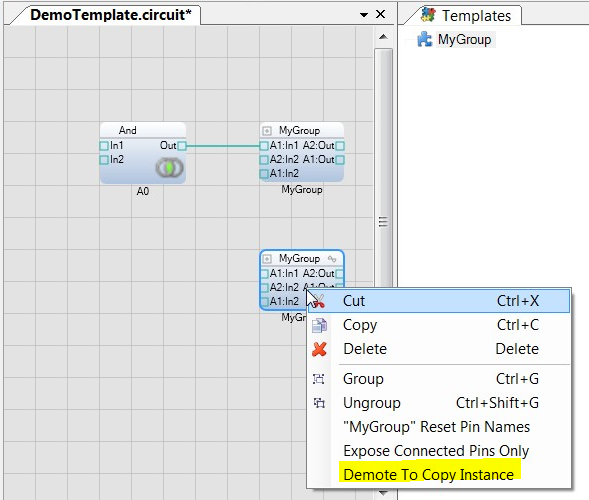Click the upper MyGroup title bar
Viewport: 589px width, 500px height.
(x=302, y=130)
